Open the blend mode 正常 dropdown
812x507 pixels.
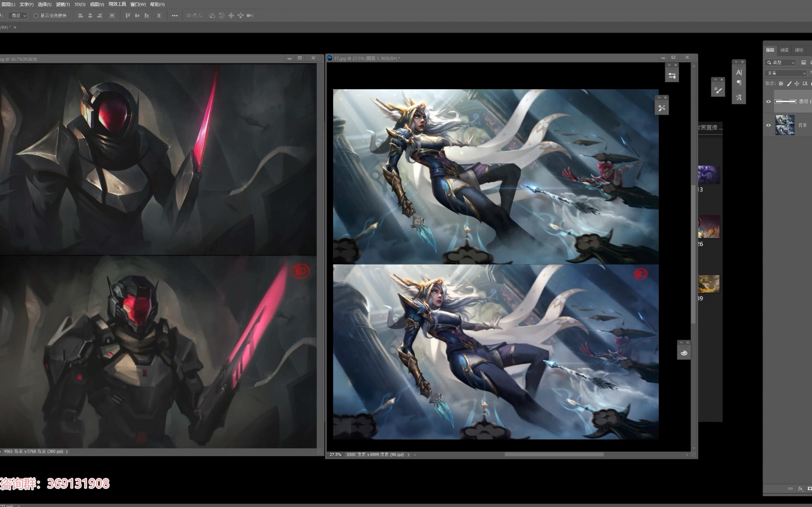tap(786, 73)
